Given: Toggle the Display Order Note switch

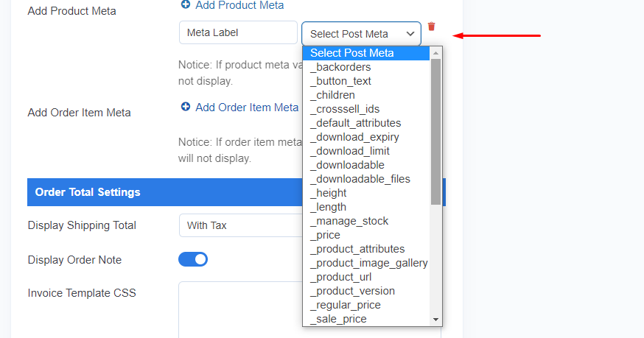Looking at the screenshot, I should tap(193, 259).
